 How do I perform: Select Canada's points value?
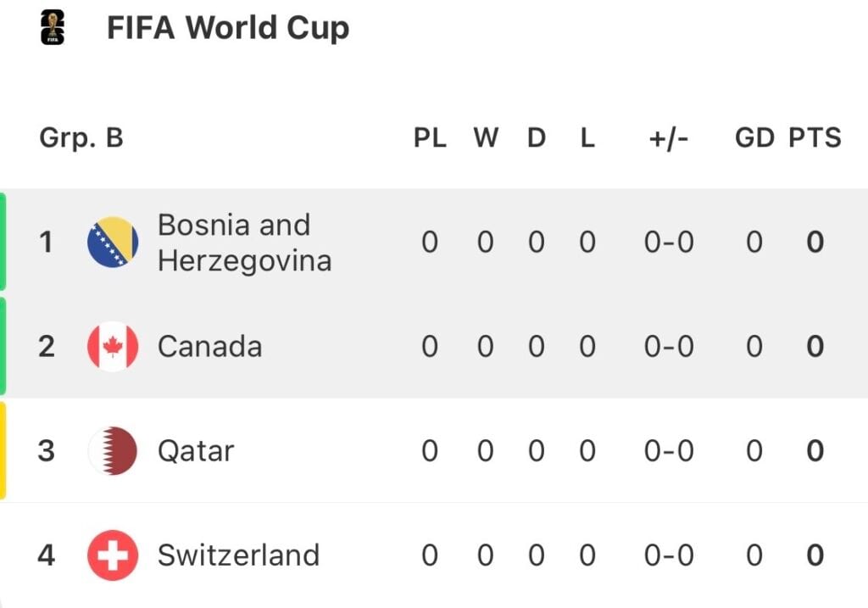[x=815, y=347]
